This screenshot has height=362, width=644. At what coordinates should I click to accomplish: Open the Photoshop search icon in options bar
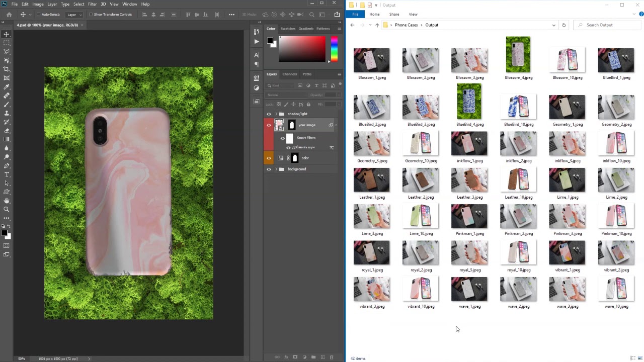pos(312,15)
